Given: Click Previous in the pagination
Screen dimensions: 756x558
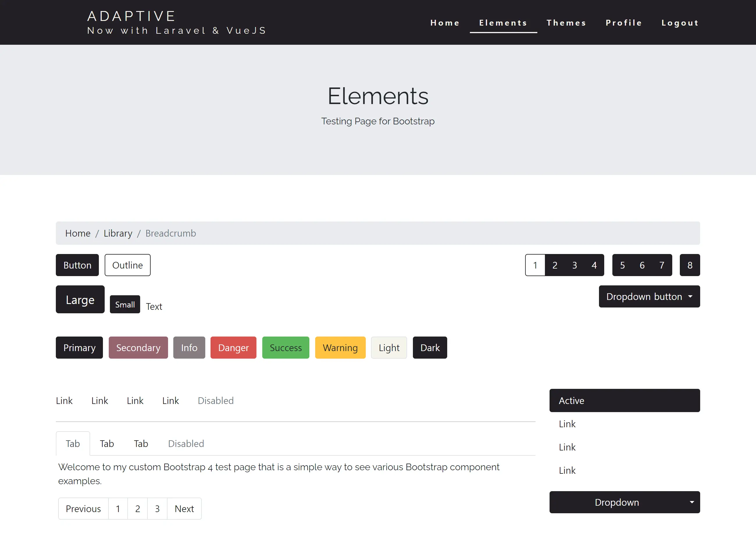Looking at the screenshot, I should point(83,509).
